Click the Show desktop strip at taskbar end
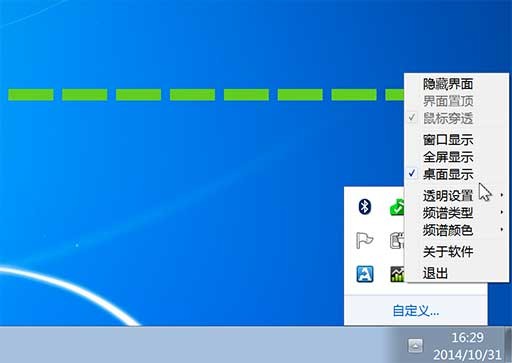The height and width of the screenshot is (363, 512). 509,345
